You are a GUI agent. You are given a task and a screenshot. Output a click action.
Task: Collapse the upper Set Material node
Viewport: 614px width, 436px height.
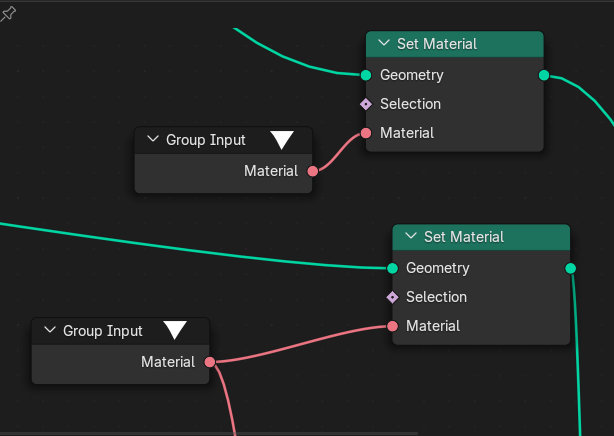pos(384,43)
